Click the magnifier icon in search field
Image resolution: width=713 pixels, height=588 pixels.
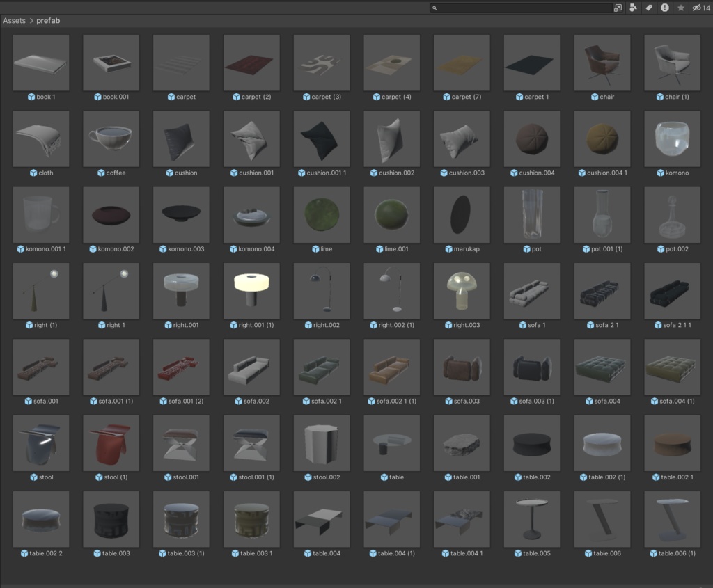pos(435,8)
